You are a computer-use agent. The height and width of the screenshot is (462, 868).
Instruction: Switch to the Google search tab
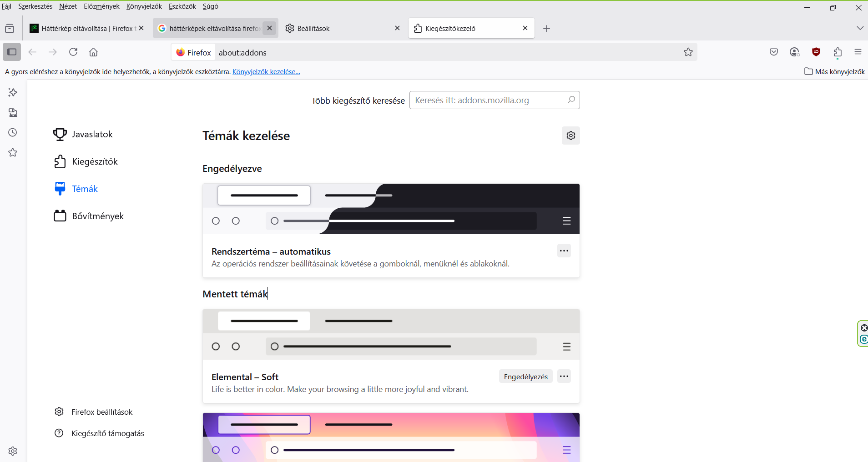pyautogui.click(x=209, y=28)
